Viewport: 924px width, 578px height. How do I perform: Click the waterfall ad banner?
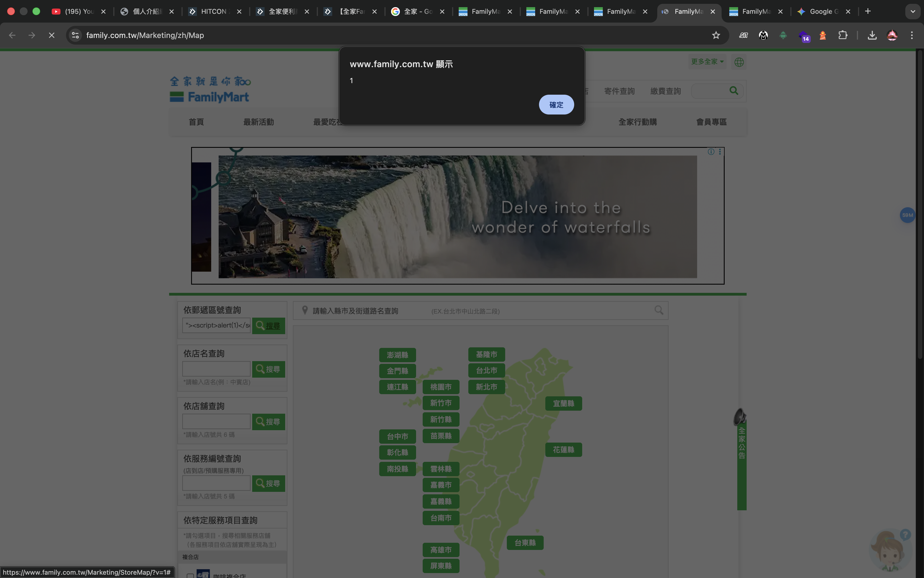457,216
